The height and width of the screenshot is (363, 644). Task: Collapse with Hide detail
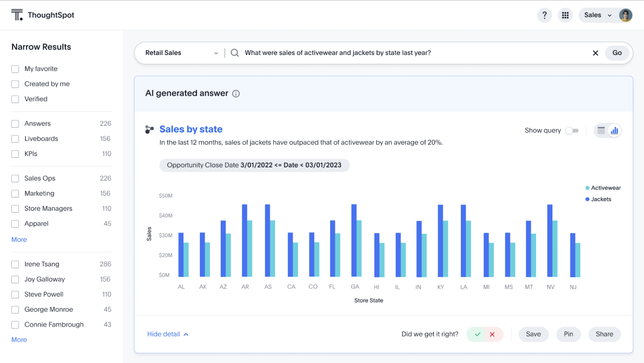pos(168,334)
